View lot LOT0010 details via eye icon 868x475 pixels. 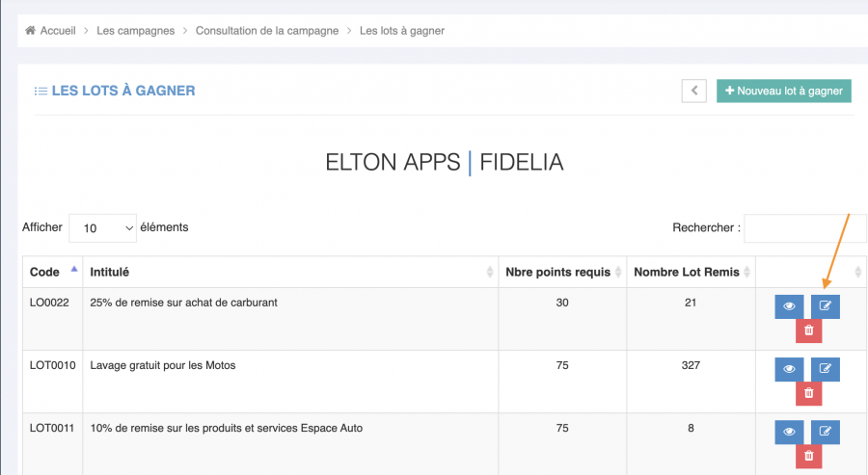789,369
